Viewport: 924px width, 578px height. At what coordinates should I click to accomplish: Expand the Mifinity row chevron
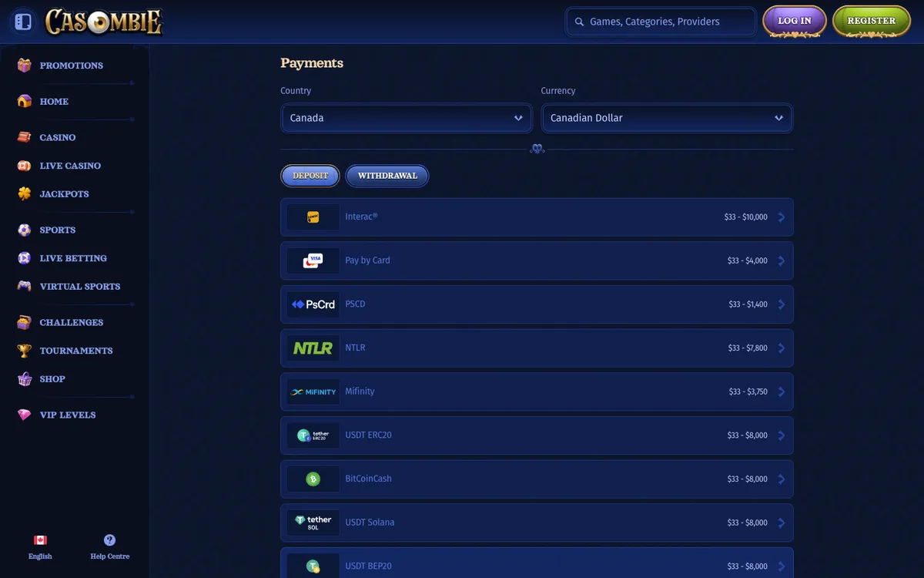[782, 391]
